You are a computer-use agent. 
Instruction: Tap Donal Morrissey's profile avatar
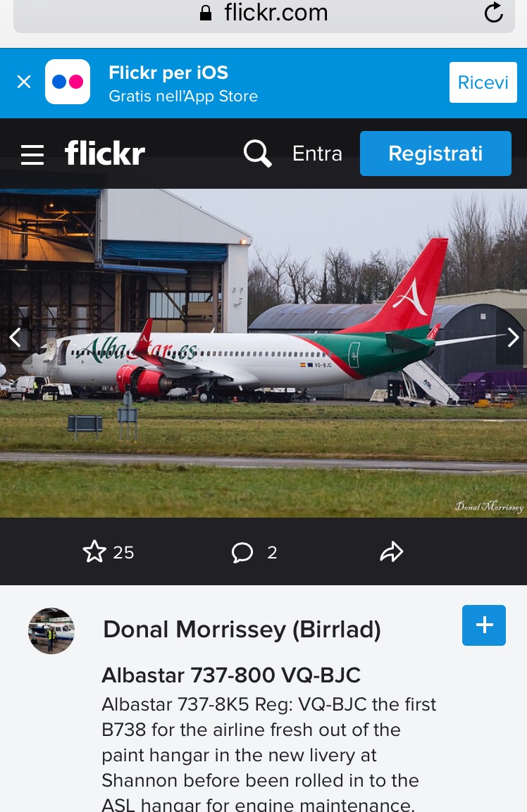pos(51,630)
